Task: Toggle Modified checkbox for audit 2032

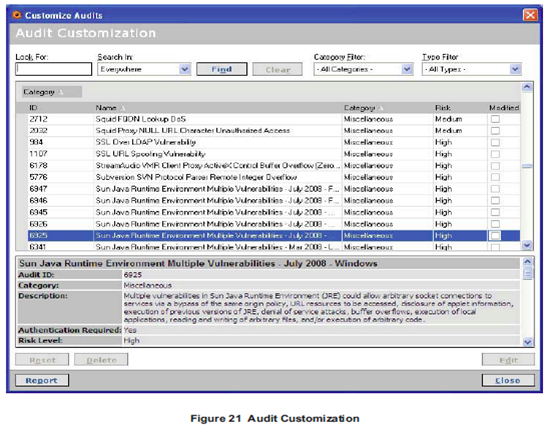Action: (495, 131)
